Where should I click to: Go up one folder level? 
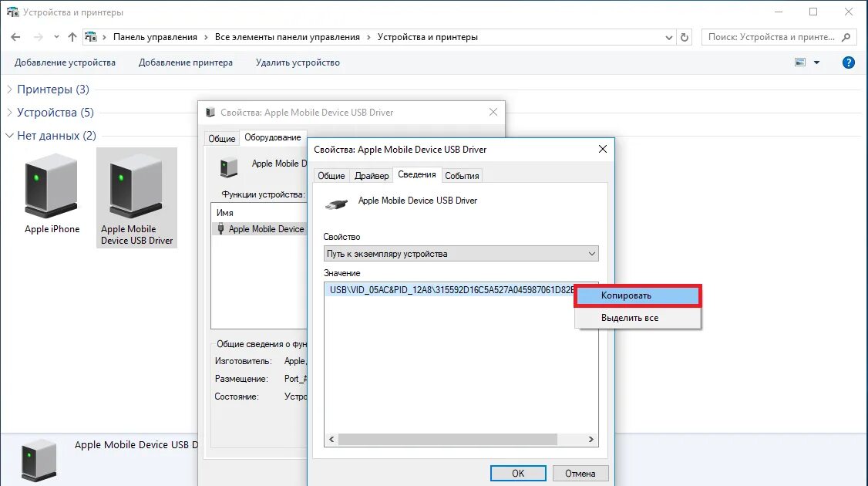[x=72, y=37]
